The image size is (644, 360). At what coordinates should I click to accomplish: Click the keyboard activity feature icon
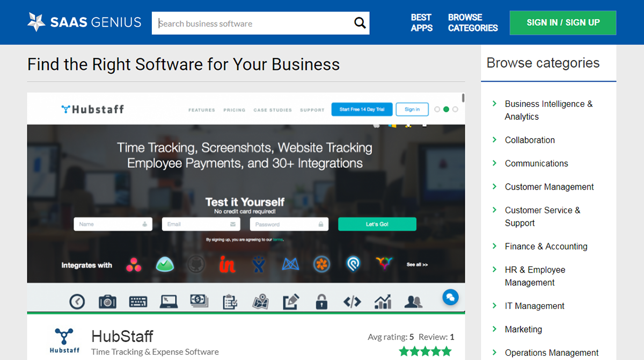click(138, 301)
